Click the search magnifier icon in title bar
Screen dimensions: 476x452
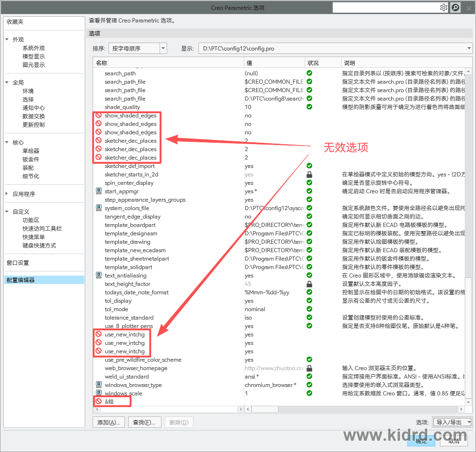(455, 7)
